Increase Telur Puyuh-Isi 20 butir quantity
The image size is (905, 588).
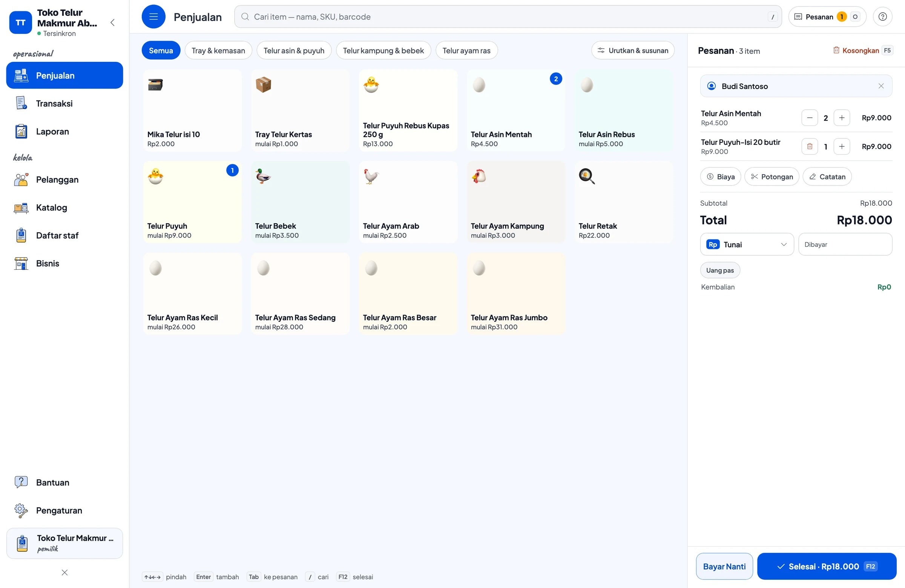(x=842, y=146)
